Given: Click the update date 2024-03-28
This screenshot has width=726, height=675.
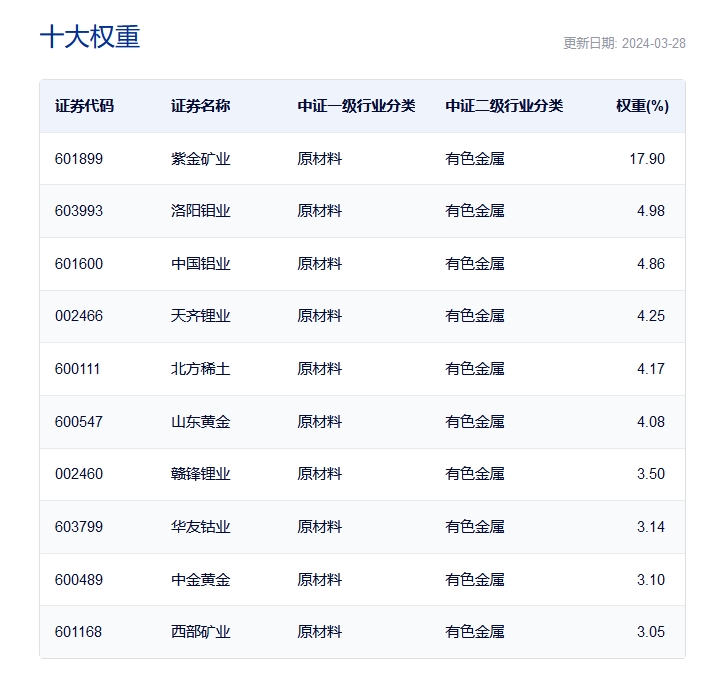Looking at the screenshot, I should [653, 44].
